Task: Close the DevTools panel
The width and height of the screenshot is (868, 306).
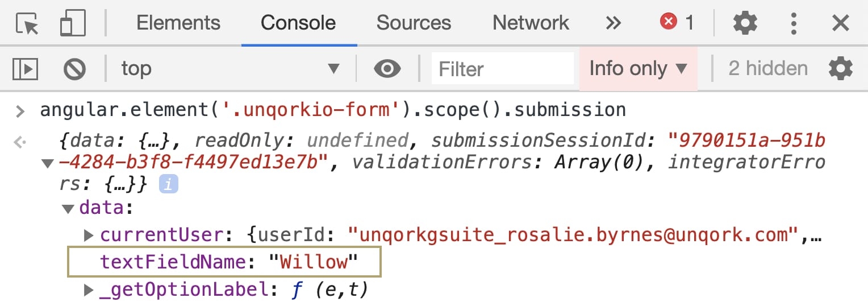Action: pos(840,23)
